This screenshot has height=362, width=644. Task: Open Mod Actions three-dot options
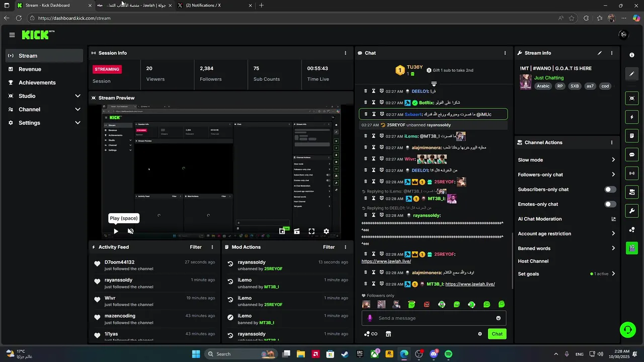tap(345, 247)
